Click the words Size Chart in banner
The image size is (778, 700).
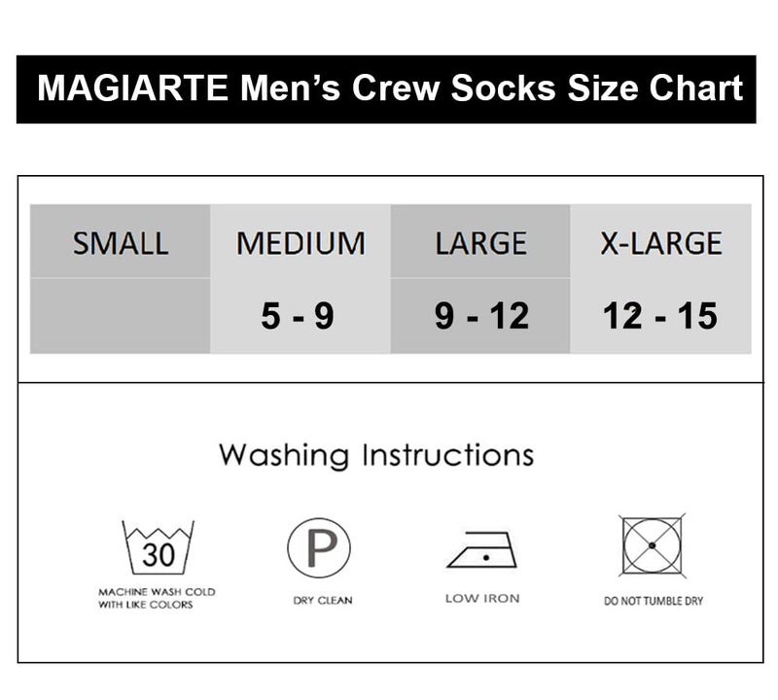[x=654, y=87]
